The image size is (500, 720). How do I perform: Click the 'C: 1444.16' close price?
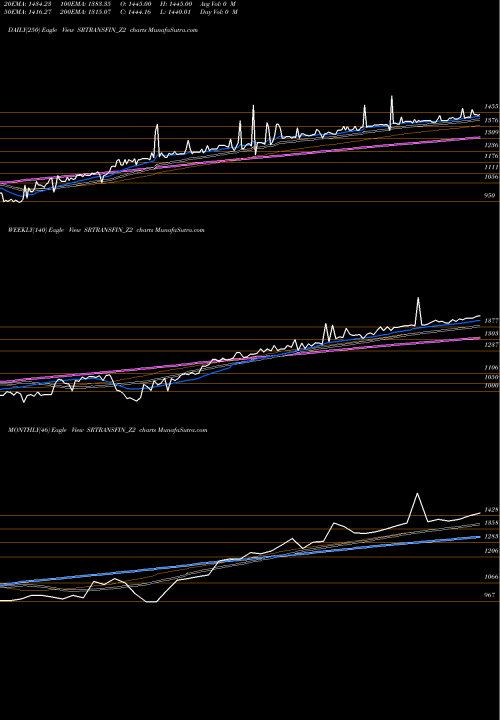(135, 12)
